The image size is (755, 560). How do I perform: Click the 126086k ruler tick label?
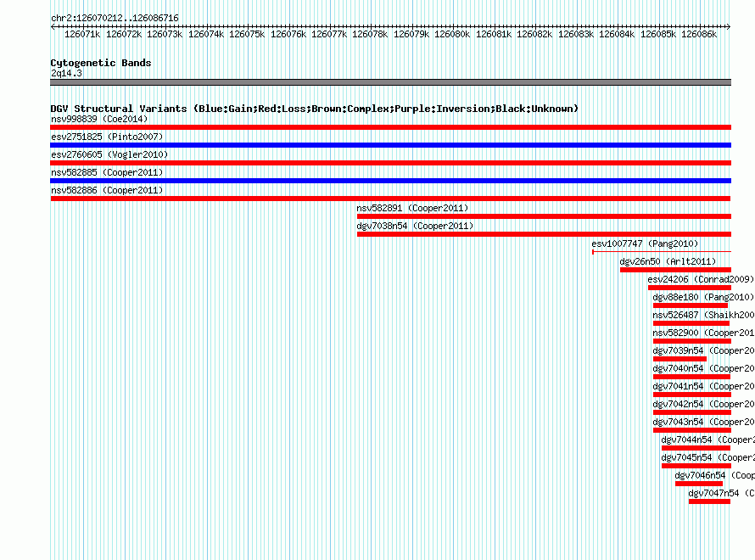(x=699, y=34)
